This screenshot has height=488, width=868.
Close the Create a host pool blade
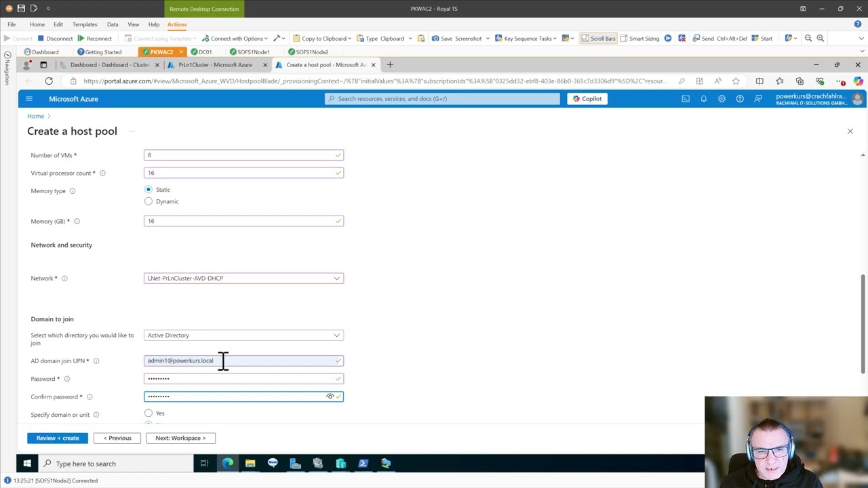(x=850, y=131)
